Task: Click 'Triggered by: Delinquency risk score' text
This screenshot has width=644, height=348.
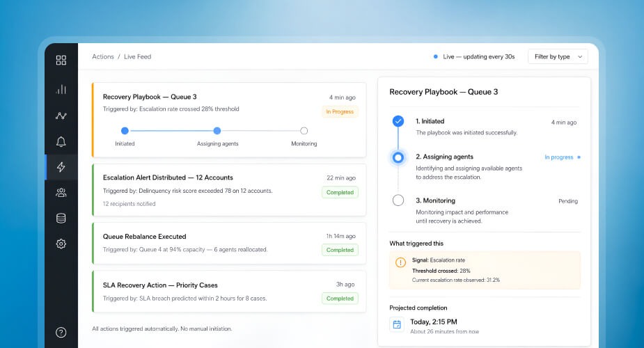Action: coord(188,191)
